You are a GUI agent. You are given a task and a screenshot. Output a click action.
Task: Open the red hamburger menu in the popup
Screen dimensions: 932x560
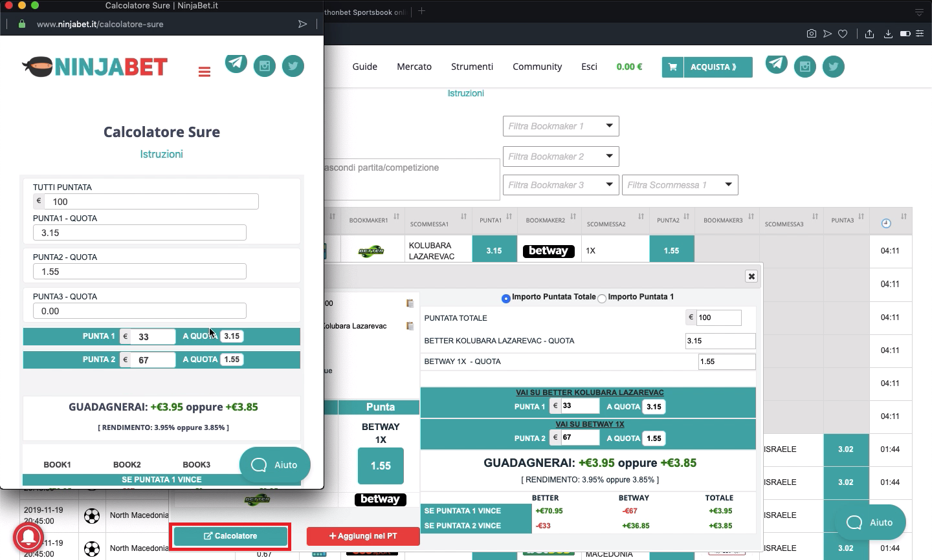click(x=205, y=72)
